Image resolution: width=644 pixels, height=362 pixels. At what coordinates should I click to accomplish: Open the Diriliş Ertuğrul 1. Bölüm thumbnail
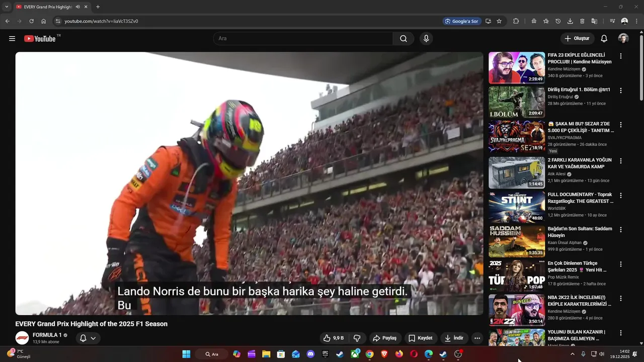click(x=517, y=102)
